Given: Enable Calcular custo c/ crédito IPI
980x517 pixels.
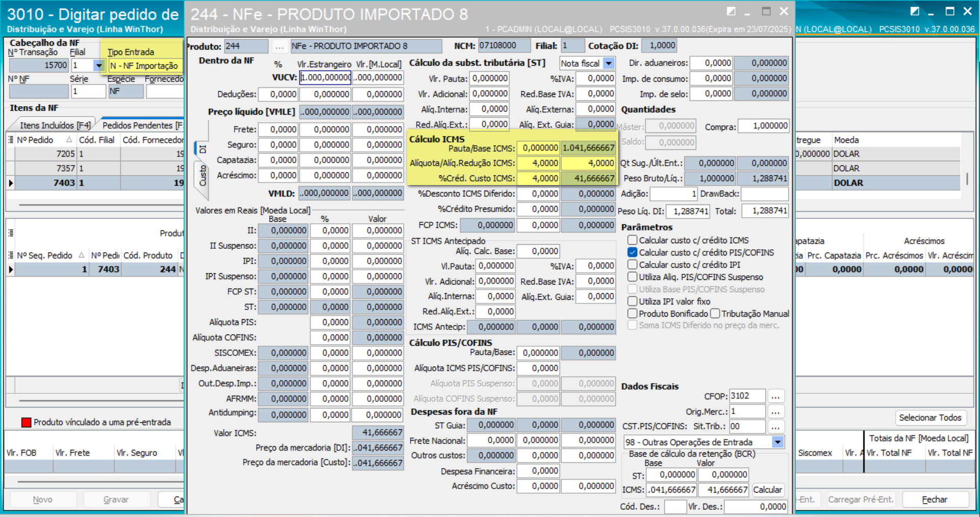Looking at the screenshot, I should click(x=633, y=265).
